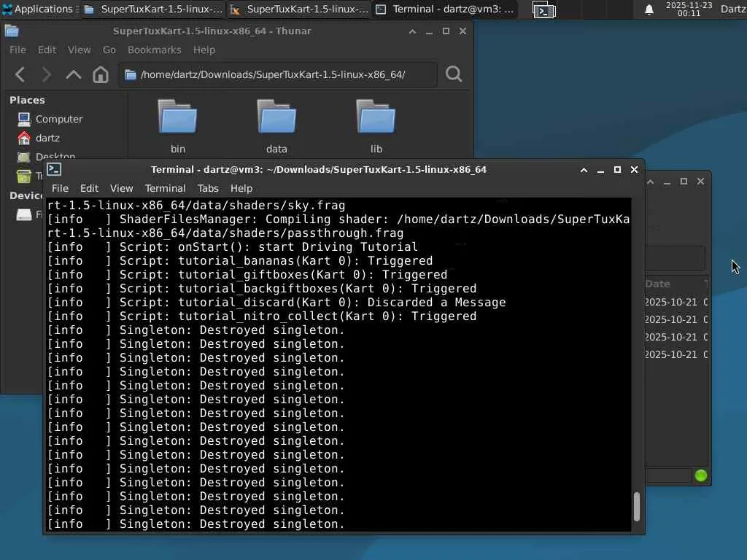Open home folder via toolbar icon

[x=101, y=74]
